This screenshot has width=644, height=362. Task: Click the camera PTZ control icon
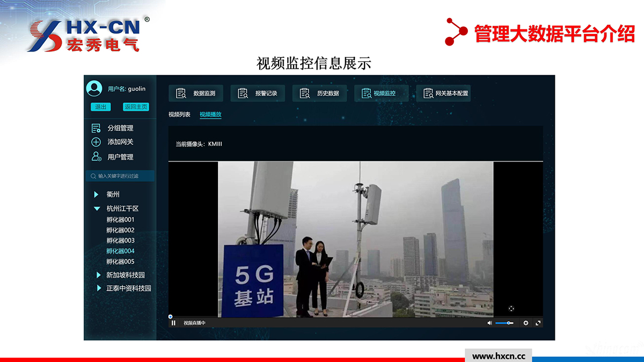[x=511, y=308]
